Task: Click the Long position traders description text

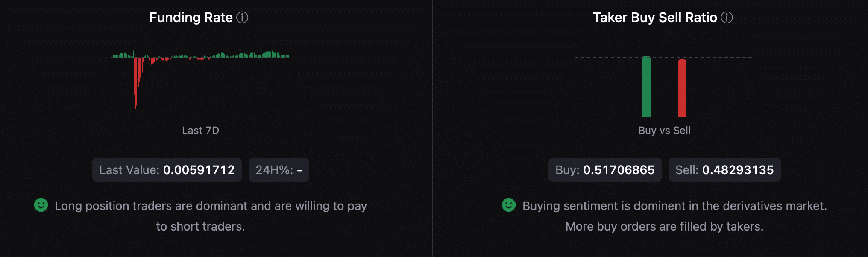Action: tap(211, 216)
